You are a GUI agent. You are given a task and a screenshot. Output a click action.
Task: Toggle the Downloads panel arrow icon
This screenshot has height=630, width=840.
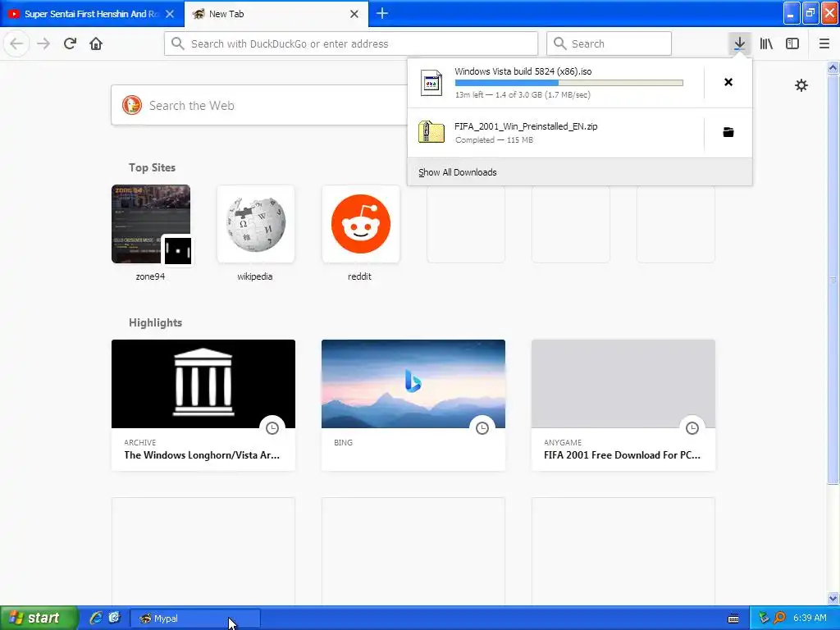pyautogui.click(x=739, y=43)
